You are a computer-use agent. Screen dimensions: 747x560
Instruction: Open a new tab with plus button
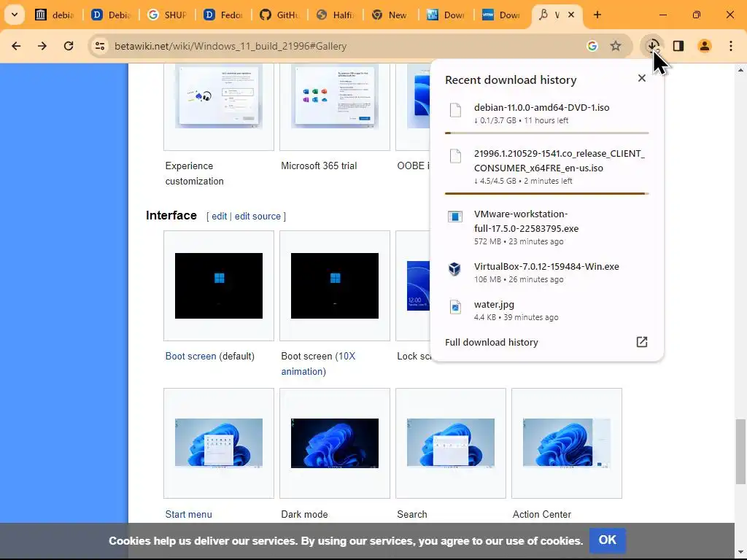pyautogui.click(x=597, y=15)
